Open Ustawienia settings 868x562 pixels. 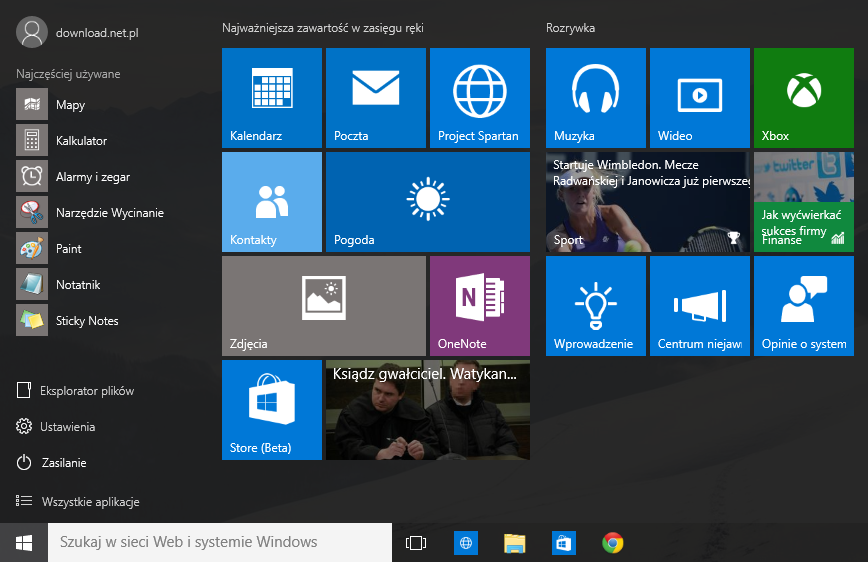55,426
